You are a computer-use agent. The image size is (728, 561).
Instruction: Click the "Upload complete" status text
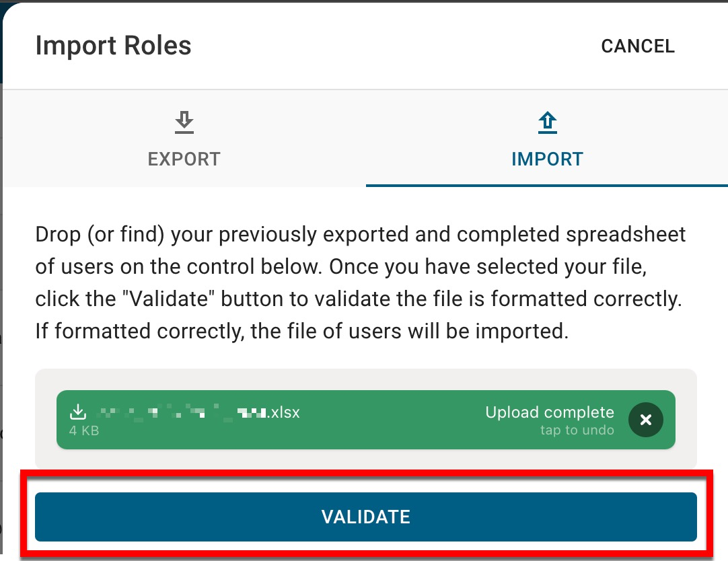[x=549, y=412]
